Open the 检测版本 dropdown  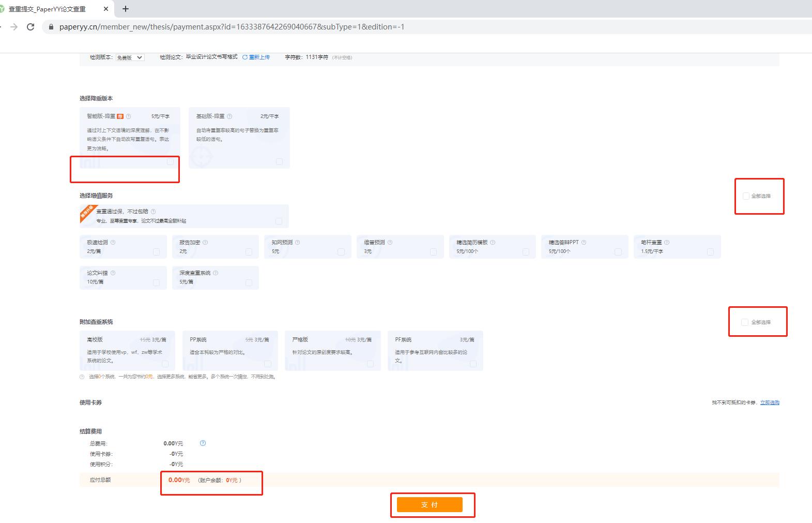click(129, 57)
